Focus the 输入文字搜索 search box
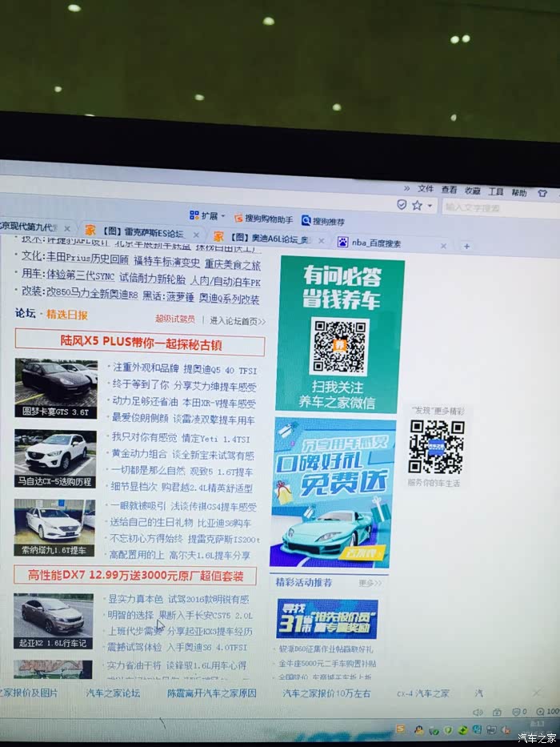The height and width of the screenshot is (747, 560). (500, 207)
